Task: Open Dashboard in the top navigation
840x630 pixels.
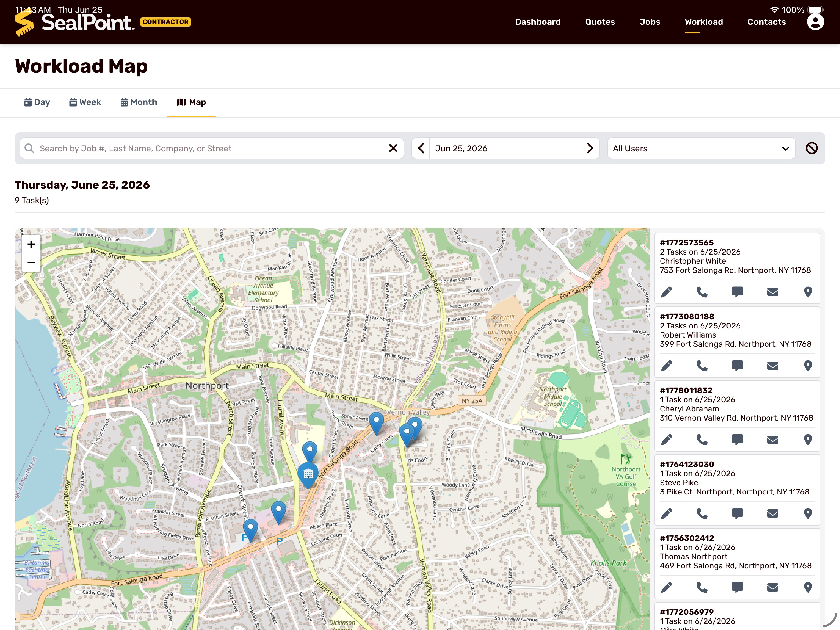Action: pos(538,22)
